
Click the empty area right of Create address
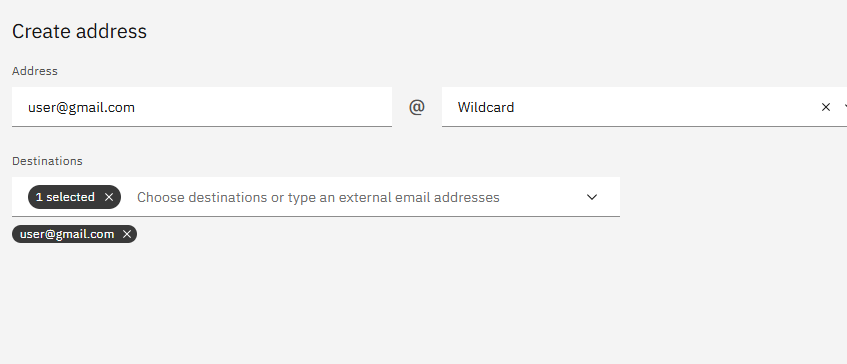[x=486, y=31]
